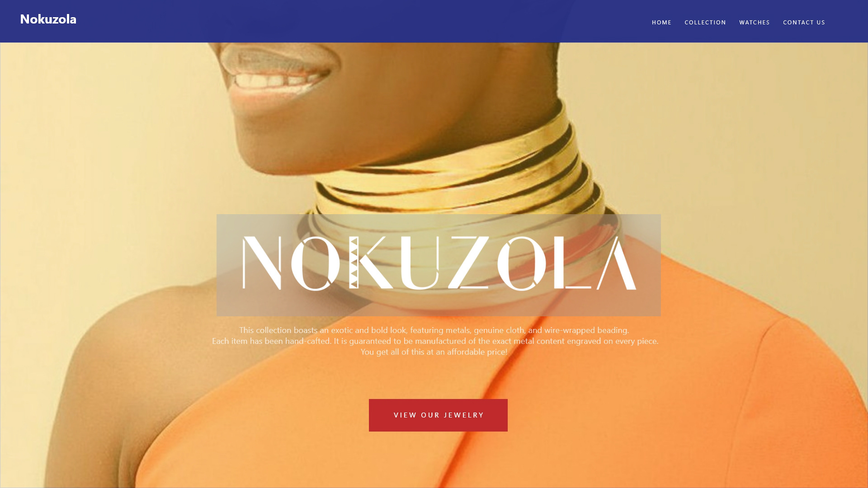The width and height of the screenshot is (868, 488).
Task: Click the first letter N of the large wordmark
Action: click(x=262, y=263)
